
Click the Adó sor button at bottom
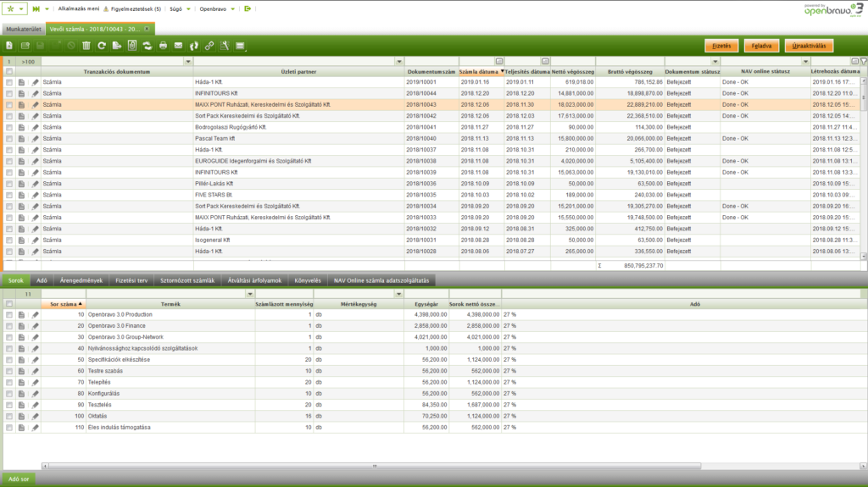19,479
